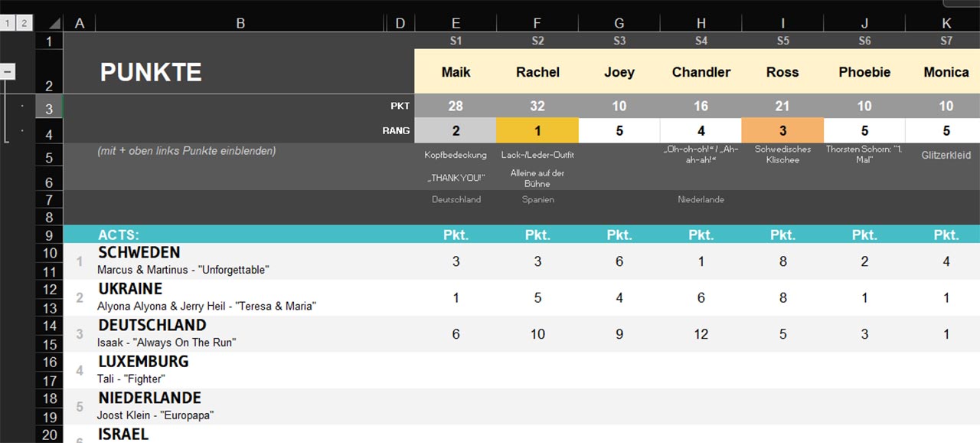
Task: Click the Chandler name cell
Action: (x=701, y=72)
